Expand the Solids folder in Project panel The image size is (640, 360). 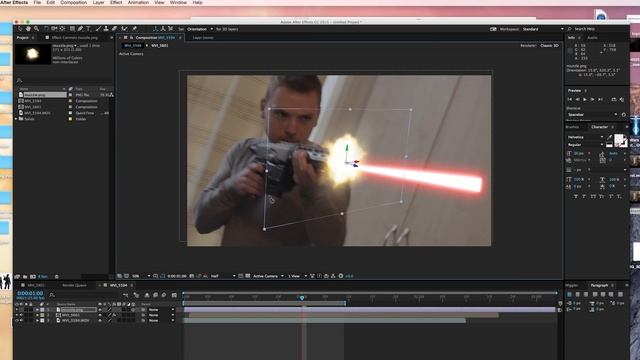[16, 119]
